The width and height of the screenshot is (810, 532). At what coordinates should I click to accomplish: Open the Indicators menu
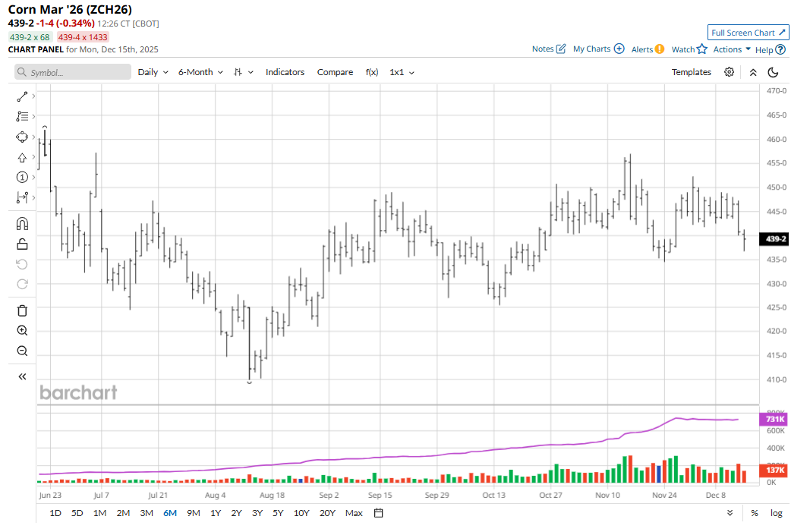click(x=285, y=72)
